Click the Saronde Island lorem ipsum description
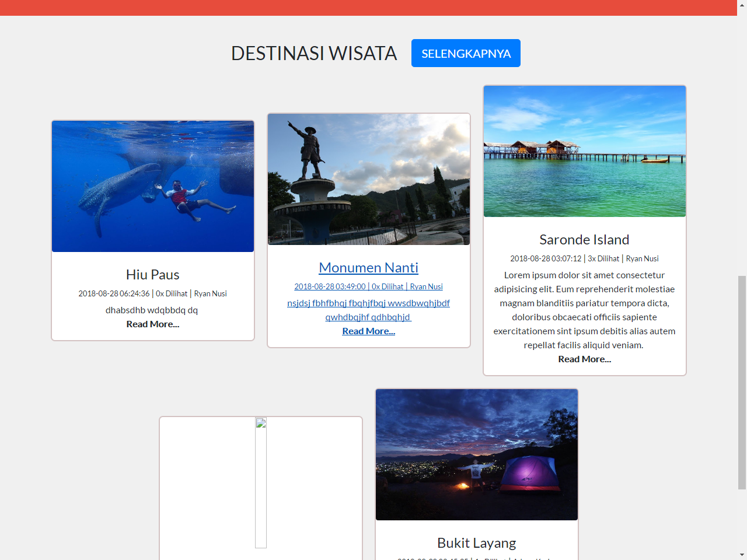Image resolution: width=747 pixels, height=560 pixels. pos(585,310)
